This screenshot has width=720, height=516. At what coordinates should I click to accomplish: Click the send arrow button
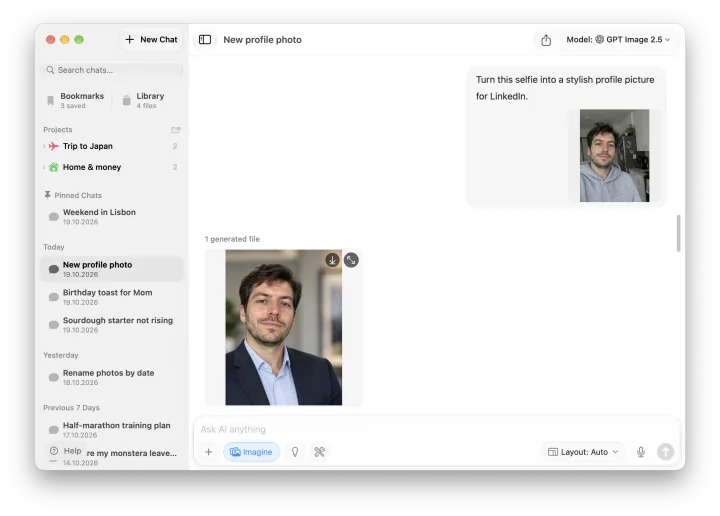[x=665, y=452]
